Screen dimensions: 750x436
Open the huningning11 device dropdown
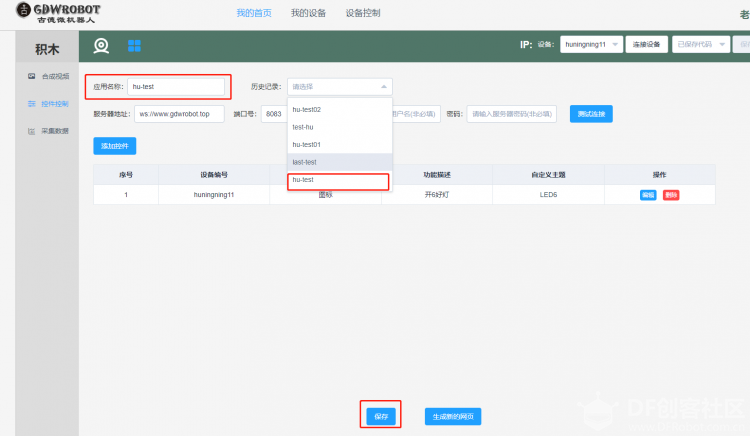(x=592, y=44)
